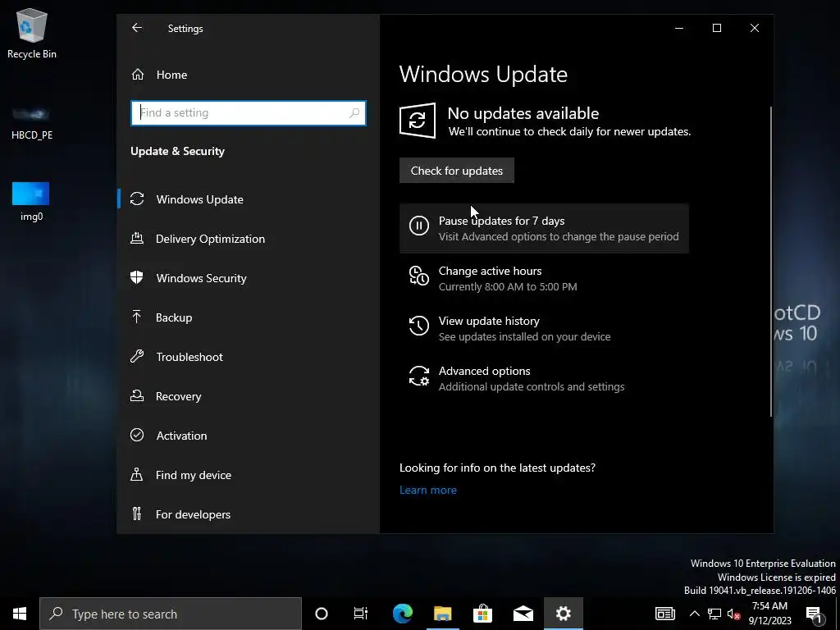This screenshot has height=630, width=840.
Task: Go to Settings Home
Action: point(171,75)
